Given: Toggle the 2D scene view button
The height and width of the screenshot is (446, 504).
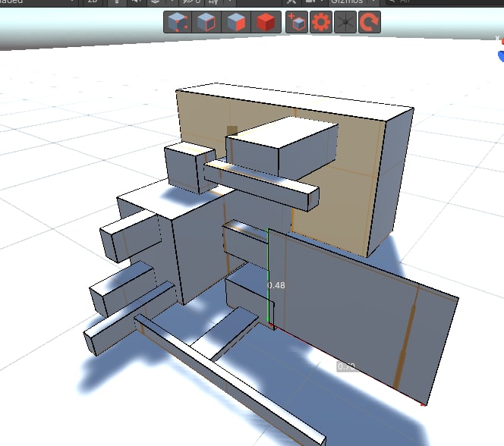Looking at the screenshot, I should click(x=93, y=2).
